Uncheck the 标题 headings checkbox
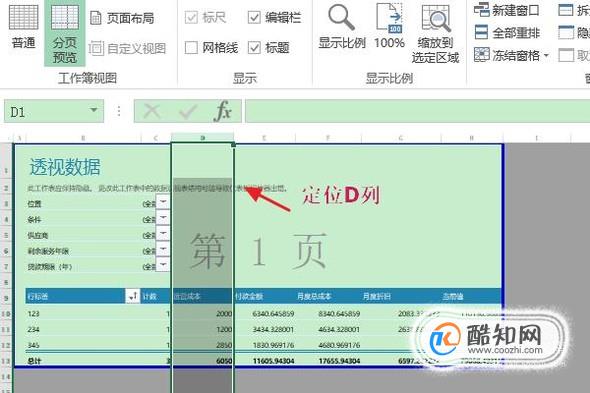The height and width of the screenshot is (393, 590). click(254, 48)
